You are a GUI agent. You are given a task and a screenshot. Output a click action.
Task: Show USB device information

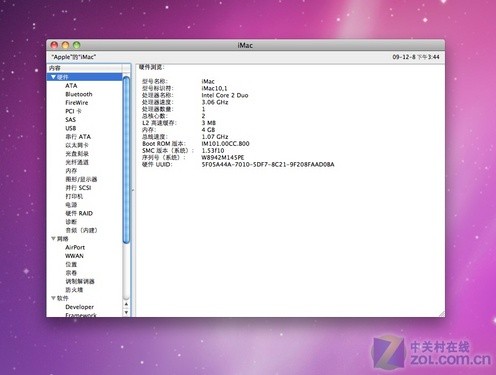point(71,128)
